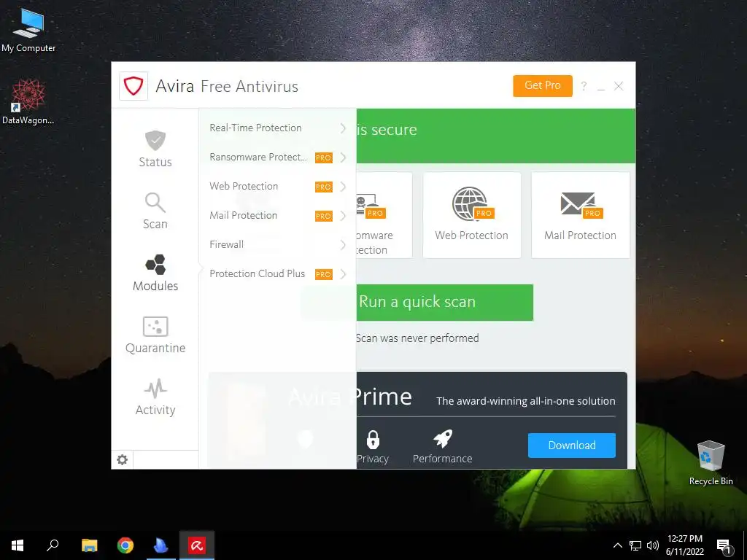Viewport: 747px width, 560px height.
Task: Expand Ransomware Protection chevron arrow
Action: click(343, 157)
